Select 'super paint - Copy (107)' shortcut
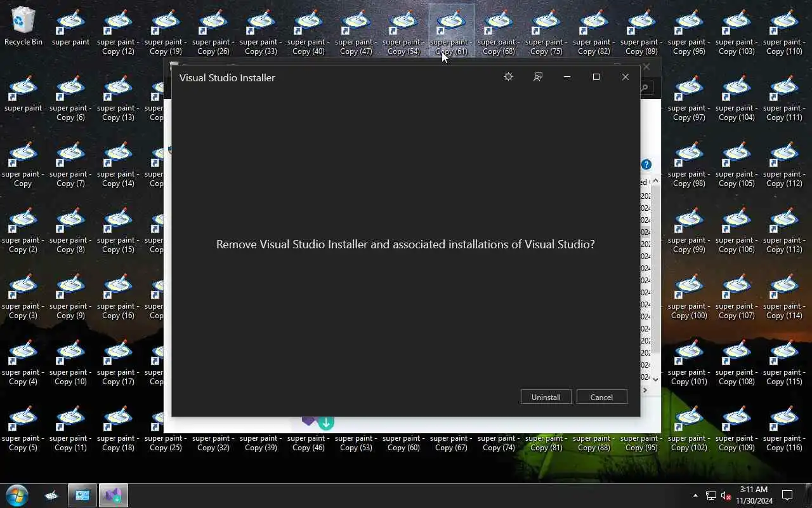812x508 pixels. [x=737, y=296]
